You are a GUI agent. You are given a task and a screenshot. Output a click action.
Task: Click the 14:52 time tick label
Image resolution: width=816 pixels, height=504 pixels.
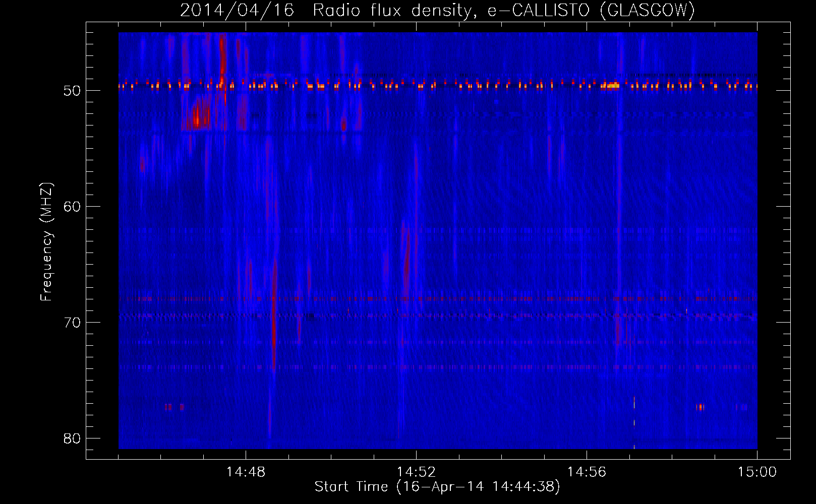(x=416, y=472)
